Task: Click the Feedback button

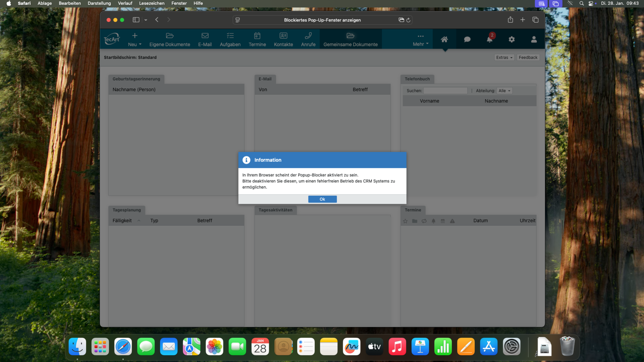Action: 527,57
